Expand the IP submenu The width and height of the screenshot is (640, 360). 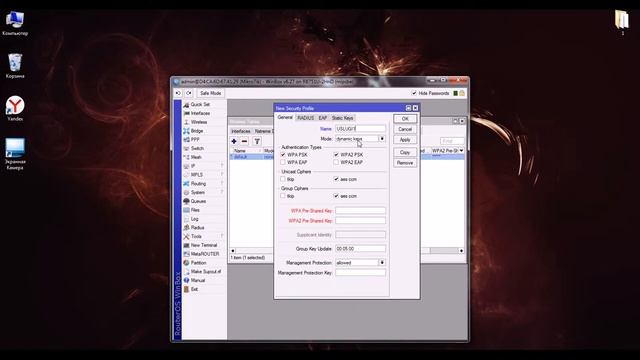click(222, 166)
